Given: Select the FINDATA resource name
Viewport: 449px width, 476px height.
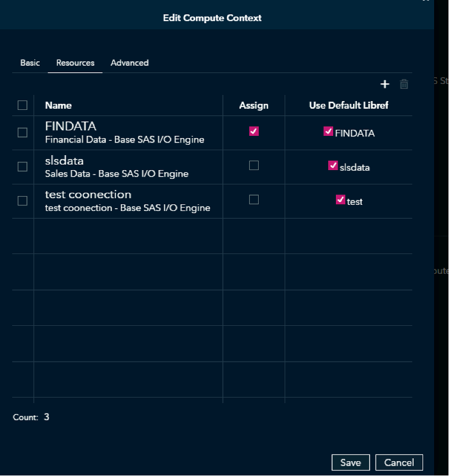Looking at the screenshot, I should tap(70, 126).
